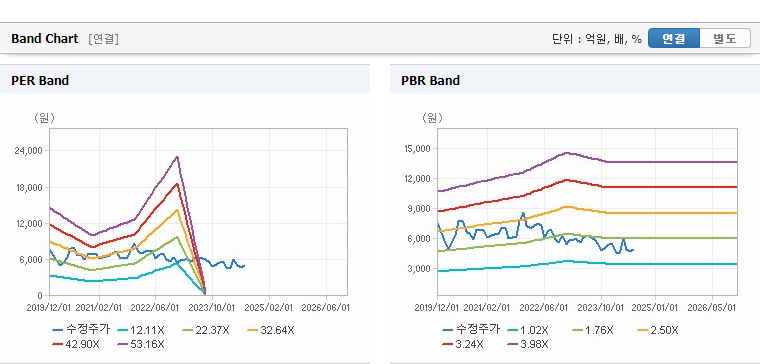The height and width of the screenshot is (364, 760).
Task: Click 24,000 on the PER Band axis
Action: (x=29, y=151)
